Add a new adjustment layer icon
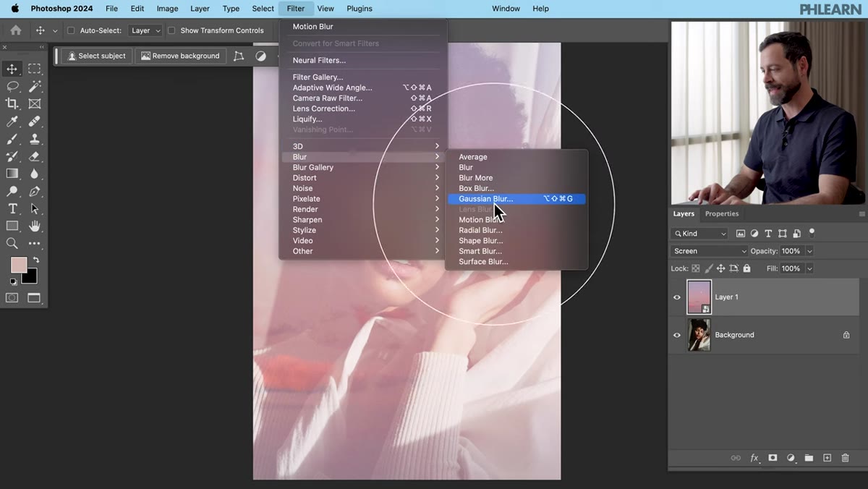 click(x=791, y=458)
